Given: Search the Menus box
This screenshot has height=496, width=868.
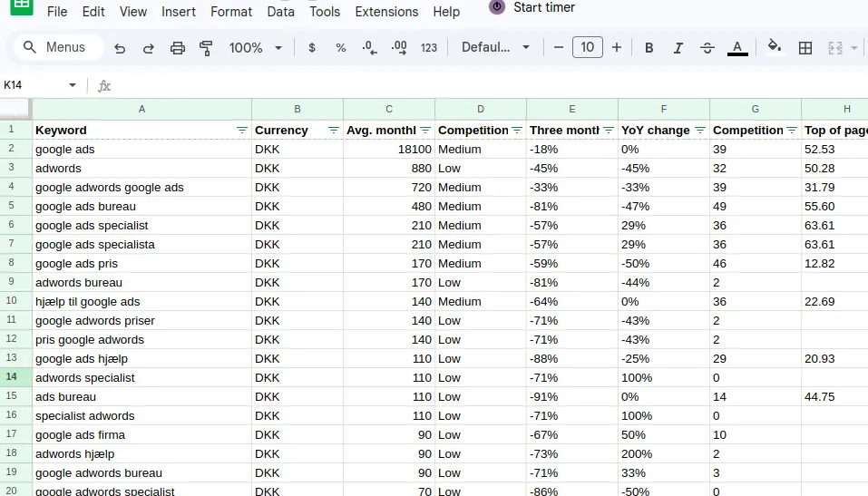Looking at the screenshot, I should coord(58,48).
